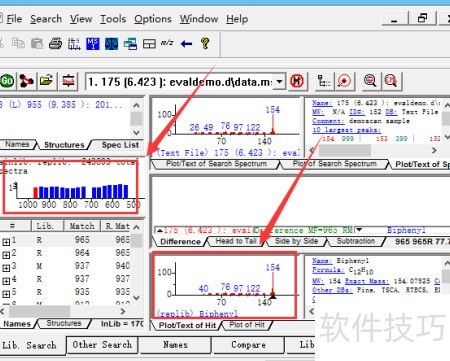Expand hit number 3 in hit list
This screenshot has height=361, width=450.
[6, 268]
